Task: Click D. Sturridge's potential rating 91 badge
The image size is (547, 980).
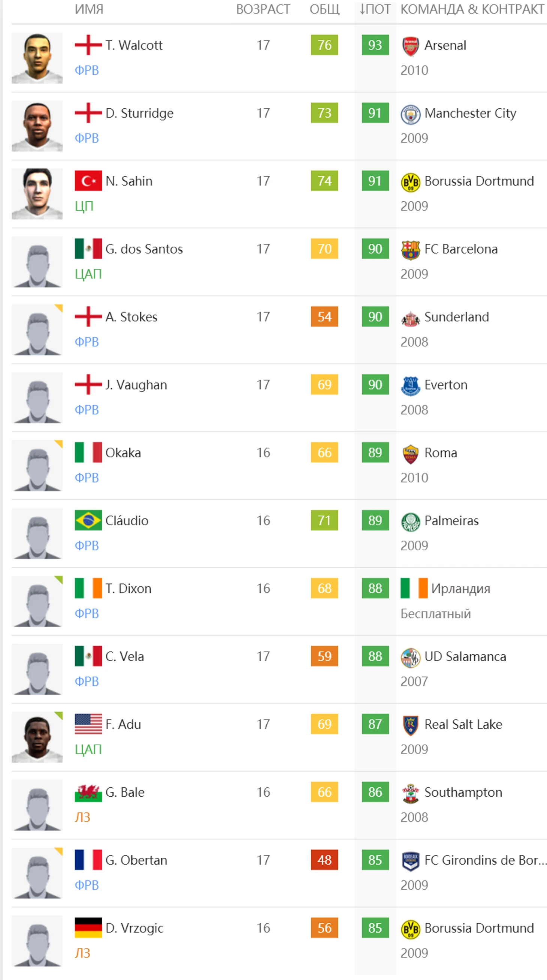Action: click(x=375, y=113)
